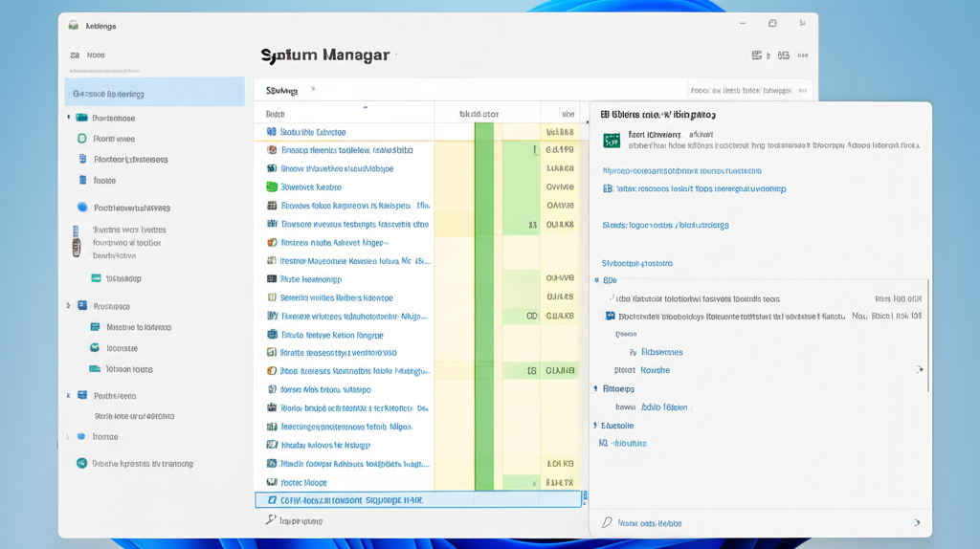Click the remote-shaped device icon in the sidebar

tap(77, 241)
